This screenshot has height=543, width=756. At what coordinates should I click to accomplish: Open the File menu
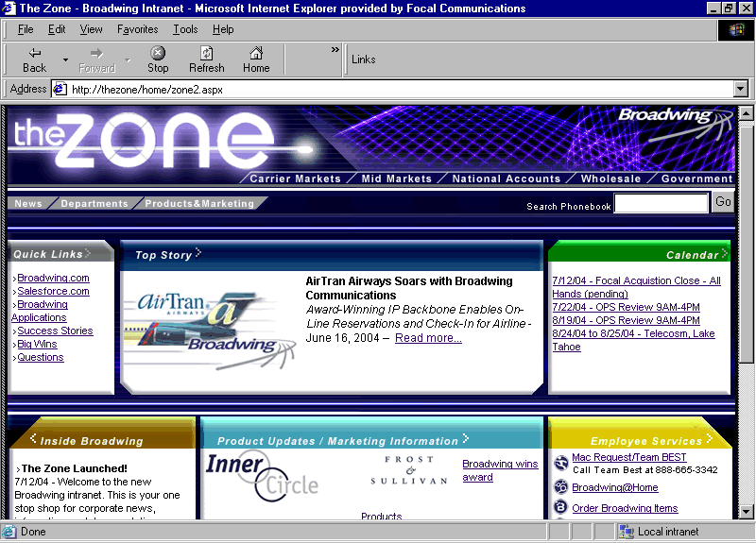(x=26, y=29)
